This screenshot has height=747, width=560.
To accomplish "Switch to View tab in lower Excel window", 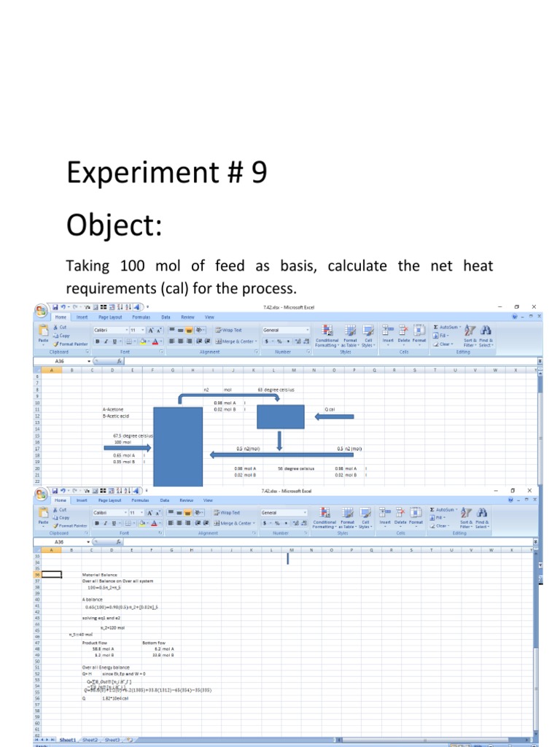I will pos(208,500).
